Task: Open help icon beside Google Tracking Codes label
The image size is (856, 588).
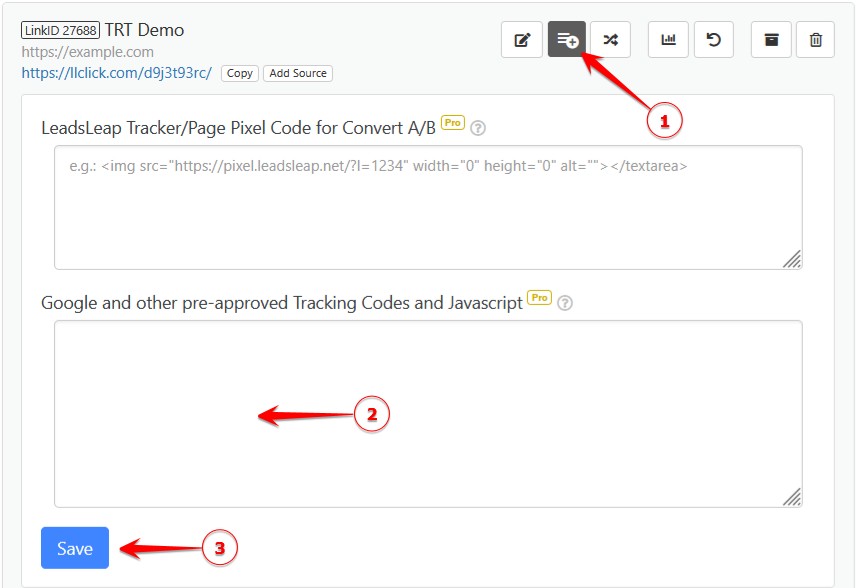Action: [565, 303]
